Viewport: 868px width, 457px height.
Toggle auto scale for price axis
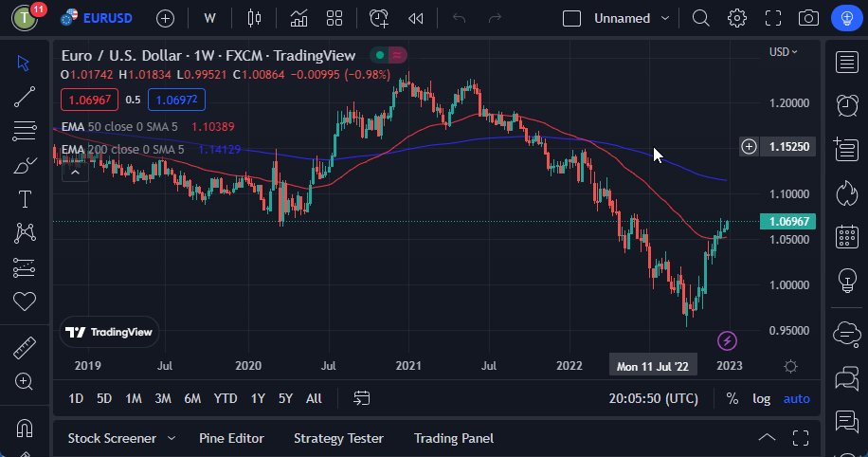796,398
